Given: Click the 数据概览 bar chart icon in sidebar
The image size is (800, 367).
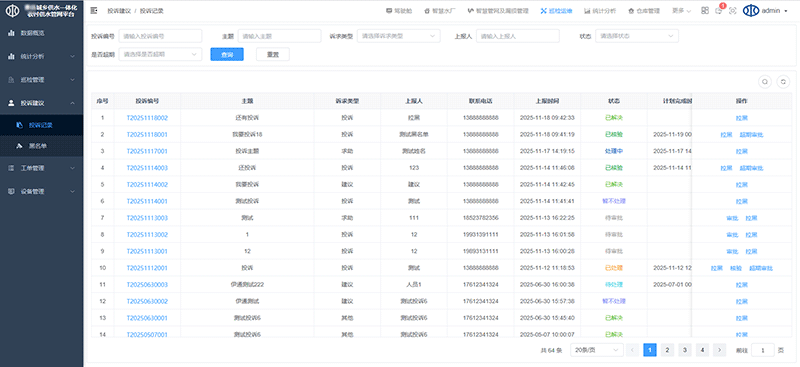Looking at the screenshot, I should 11,33.
